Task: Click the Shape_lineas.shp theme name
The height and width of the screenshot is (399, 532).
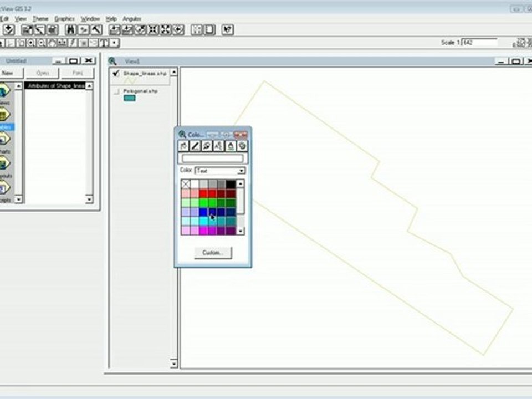Action: point(145,73)
